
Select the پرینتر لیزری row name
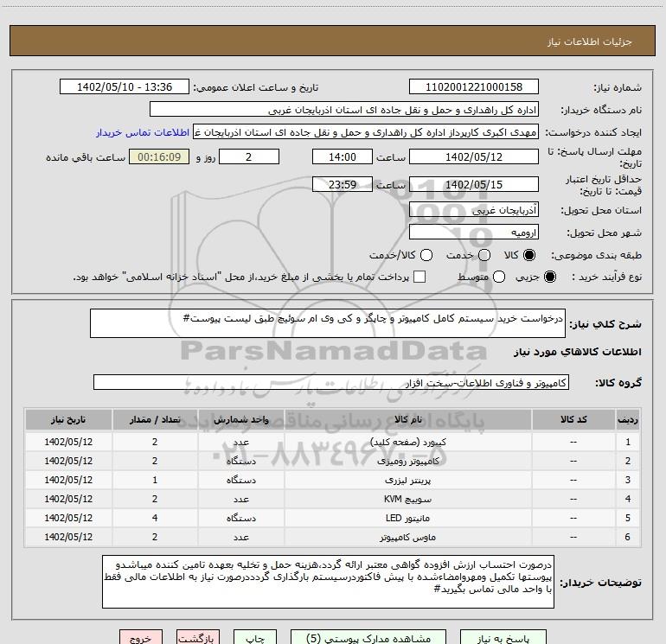pos(407,480)
